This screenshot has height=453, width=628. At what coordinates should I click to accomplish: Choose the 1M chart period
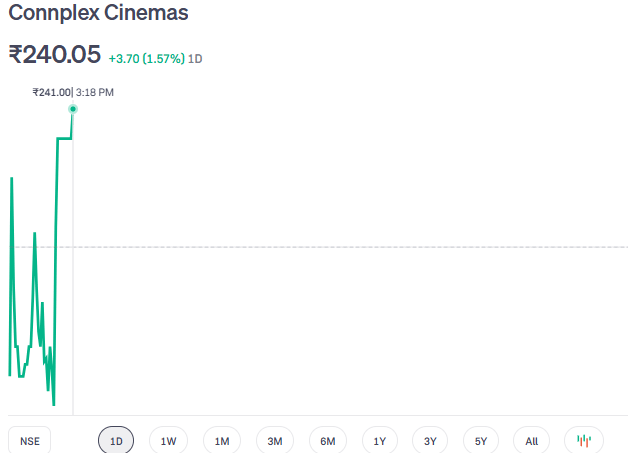(x=222, y=441)
